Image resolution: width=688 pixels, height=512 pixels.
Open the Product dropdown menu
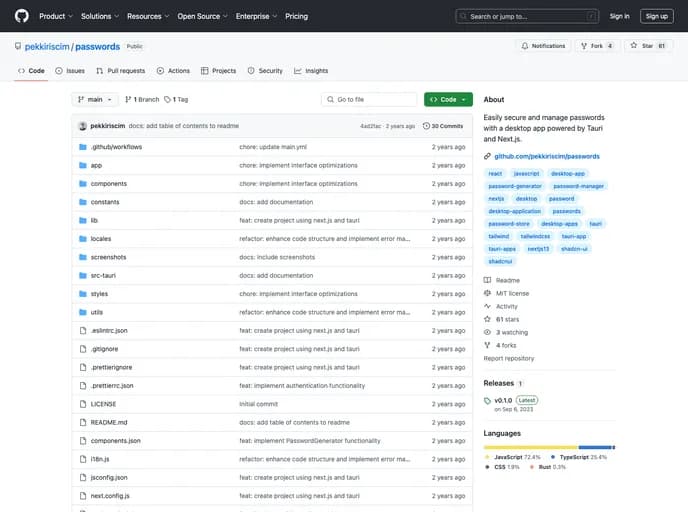coord(56,16)
